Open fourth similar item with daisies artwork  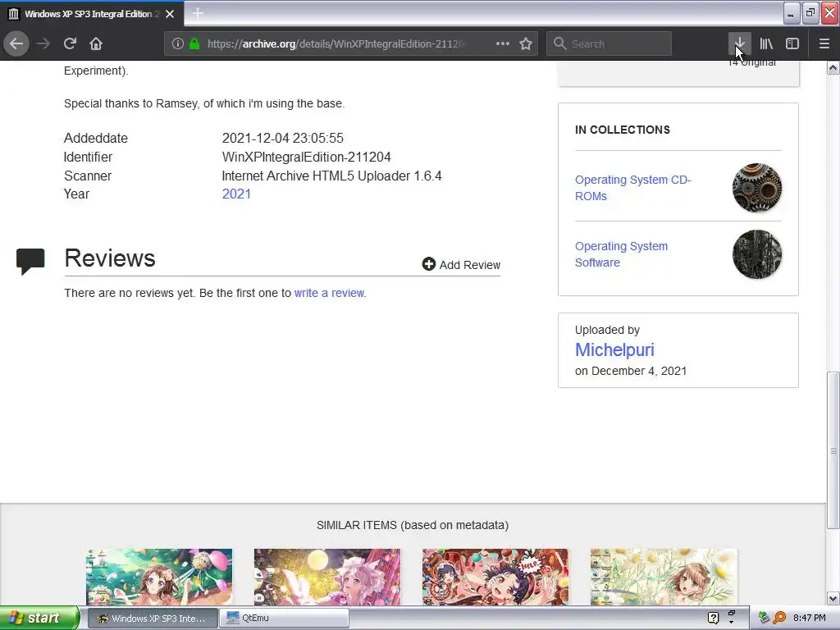(663, 577)
